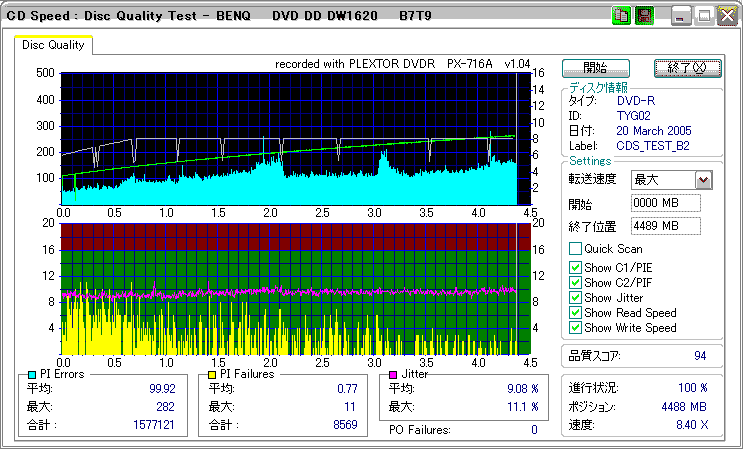Uncheck Show C1/PIE option
Viewport: 743px width, 449px height.
coord(575,268)
